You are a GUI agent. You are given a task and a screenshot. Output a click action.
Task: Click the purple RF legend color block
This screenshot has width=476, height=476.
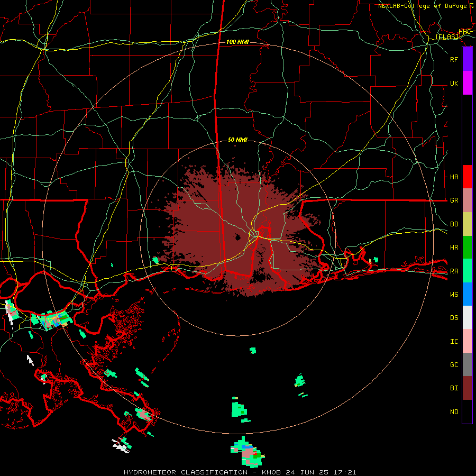tap(467, 59)
